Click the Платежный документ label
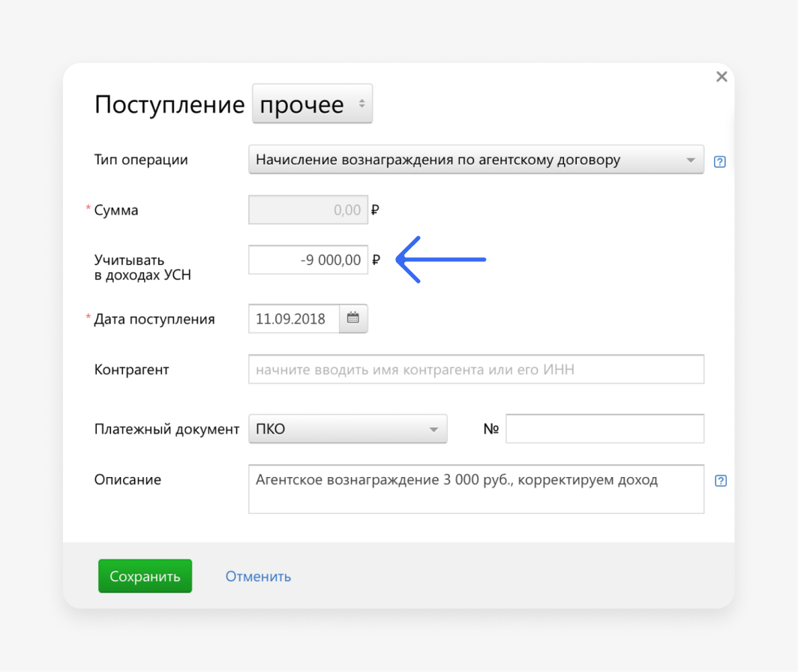This screenshot has width=798, height=672. click(166, 429)
